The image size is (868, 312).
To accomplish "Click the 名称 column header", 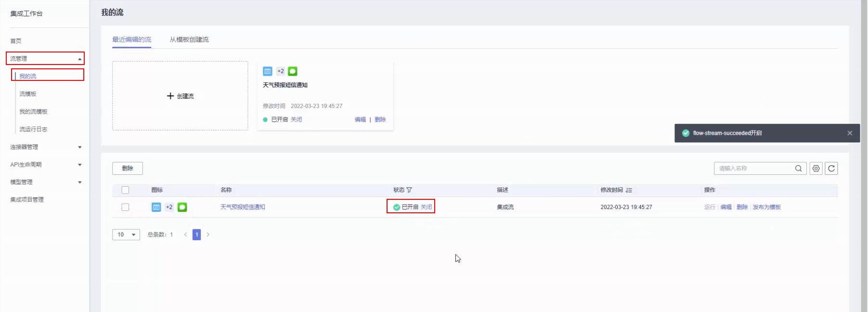I will 226,190.
